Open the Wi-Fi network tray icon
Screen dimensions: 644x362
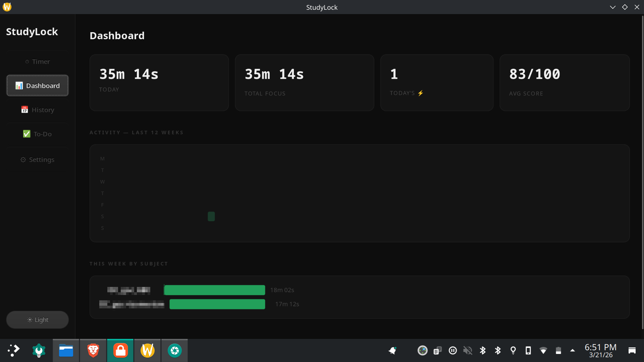pyautogui.click(x=543, y=351)
